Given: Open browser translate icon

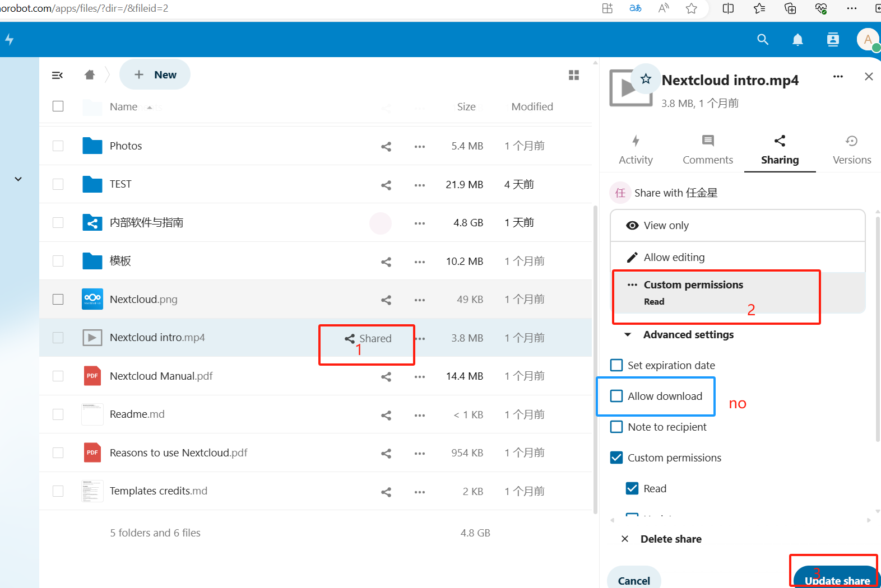Looking at the screenshot, I should pyautogui.click(x=635, y=8).
